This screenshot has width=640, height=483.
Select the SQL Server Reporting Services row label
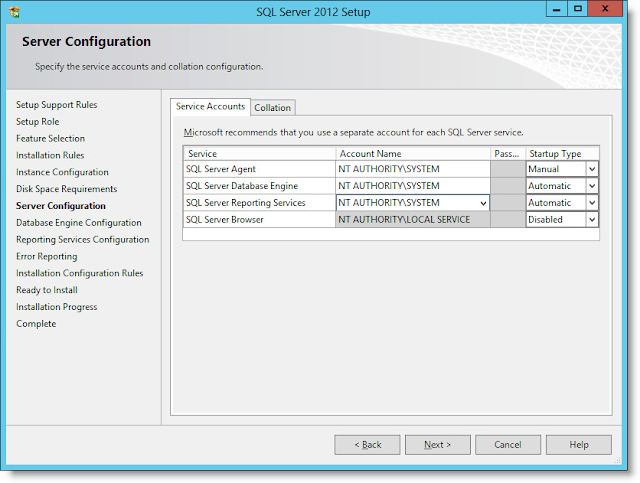[x=260, y=203]
